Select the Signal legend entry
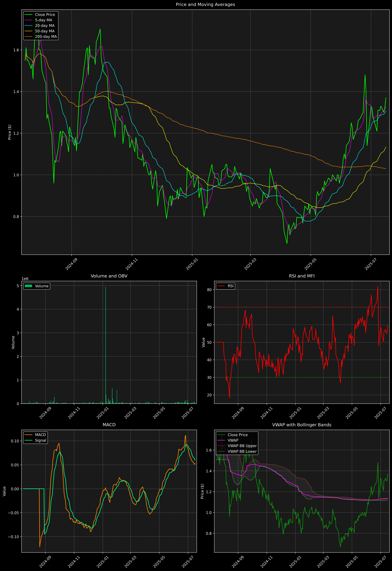The width and height of the screenshot is (392, 571). (x=35, y=440)
